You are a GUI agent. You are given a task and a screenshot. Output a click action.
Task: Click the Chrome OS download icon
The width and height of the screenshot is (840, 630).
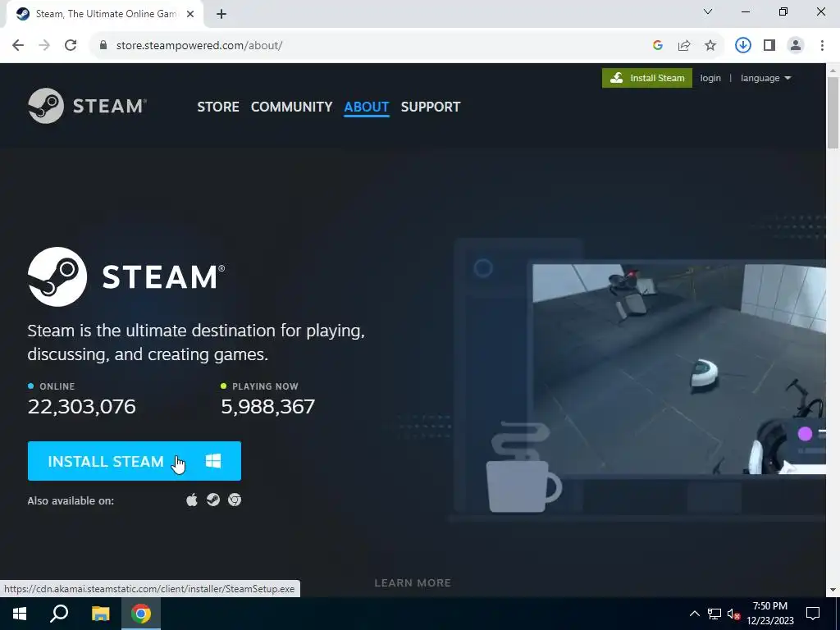[235, 500]
